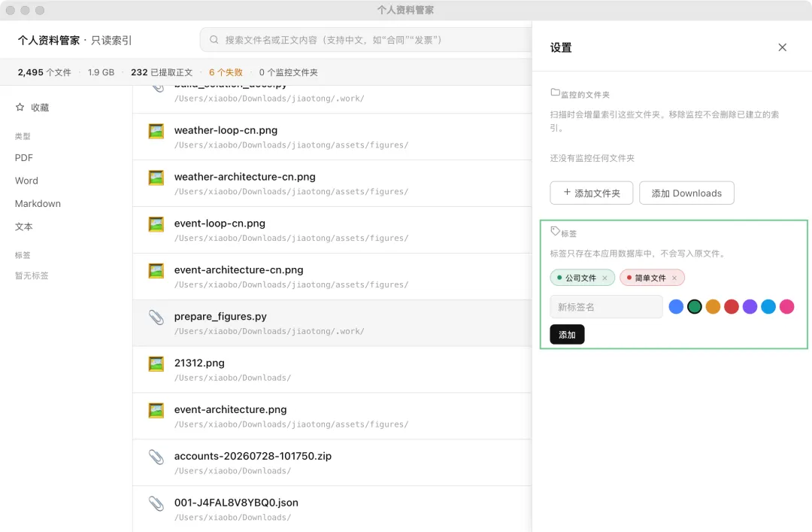Click the 6 个失败 status link

click(x=226, y=72)
